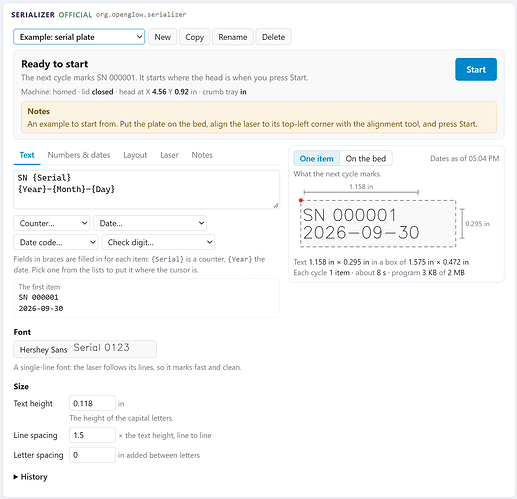Open the Laser tab
Viewport: 517px width, 499px height.
point(169,155)
